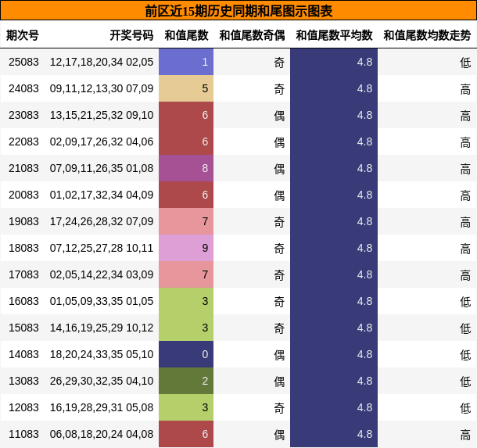The height and width of the screenshot is (448, 477).
Task: Click the 4.8 average cell in row 11083
Action: click(334, 434)
